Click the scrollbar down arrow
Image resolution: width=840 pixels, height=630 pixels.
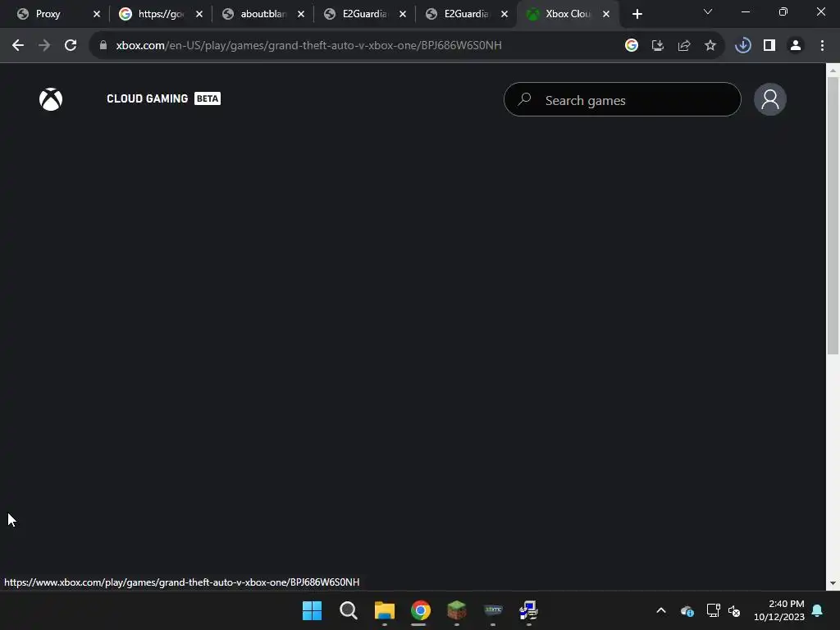tap(833, 583)
